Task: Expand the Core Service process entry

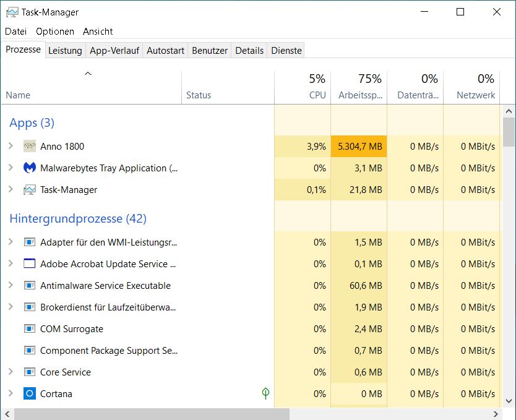Action: pos(11,372)
